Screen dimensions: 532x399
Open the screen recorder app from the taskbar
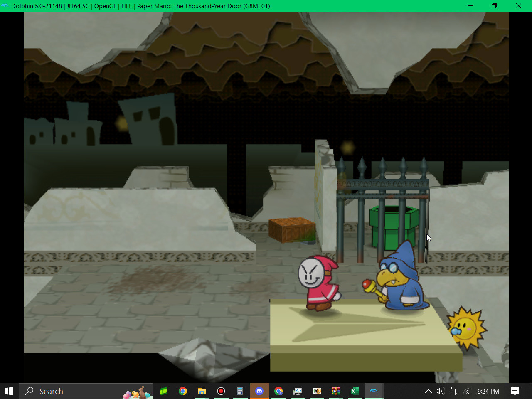tap(221, 391)
